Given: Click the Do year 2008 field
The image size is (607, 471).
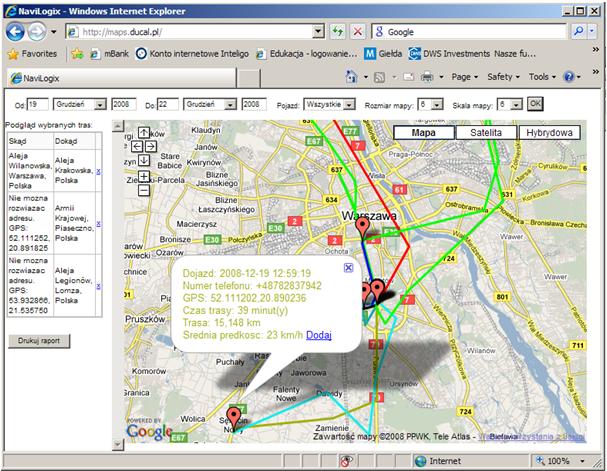Looking at the screenshot, I should tap(254, 104).
